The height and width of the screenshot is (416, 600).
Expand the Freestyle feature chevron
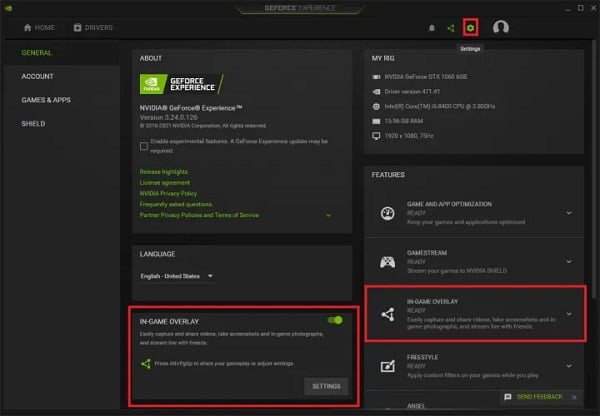(x=569, y=366)
